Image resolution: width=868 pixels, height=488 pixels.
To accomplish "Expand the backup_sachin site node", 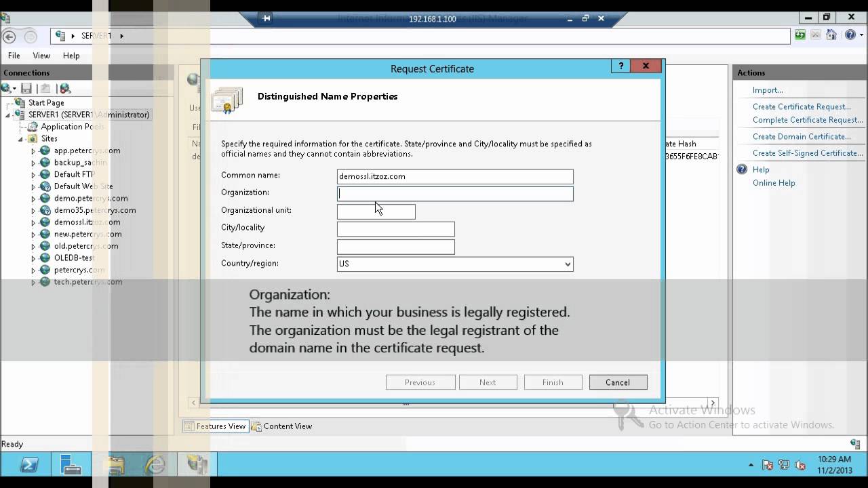I will click(x=33, y=163).
